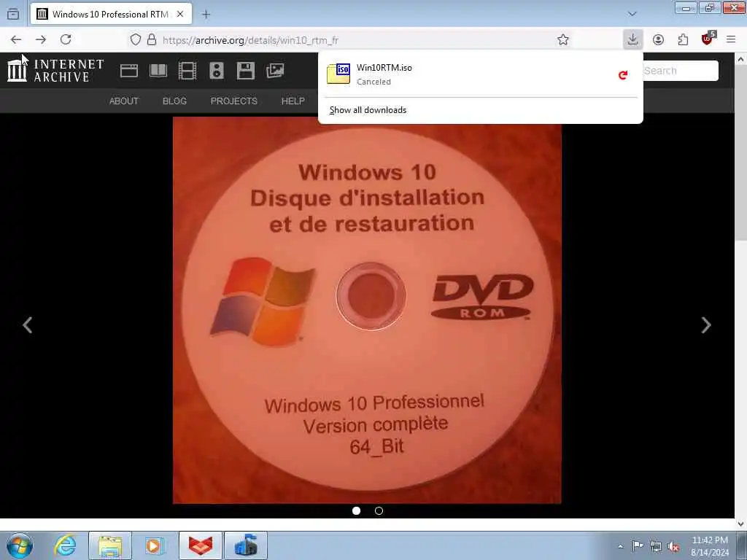Viewport: 747px width, 560px height.
Task: Launch Internet Explorer from taskbar
Action: point(64,545)
